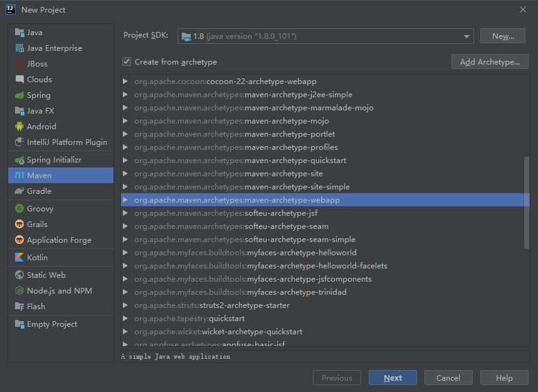Image resolution: width=538 pixels, height=392 pixels.
Task: Pick the Application Forge icon
Action: (x=19, y=240)
